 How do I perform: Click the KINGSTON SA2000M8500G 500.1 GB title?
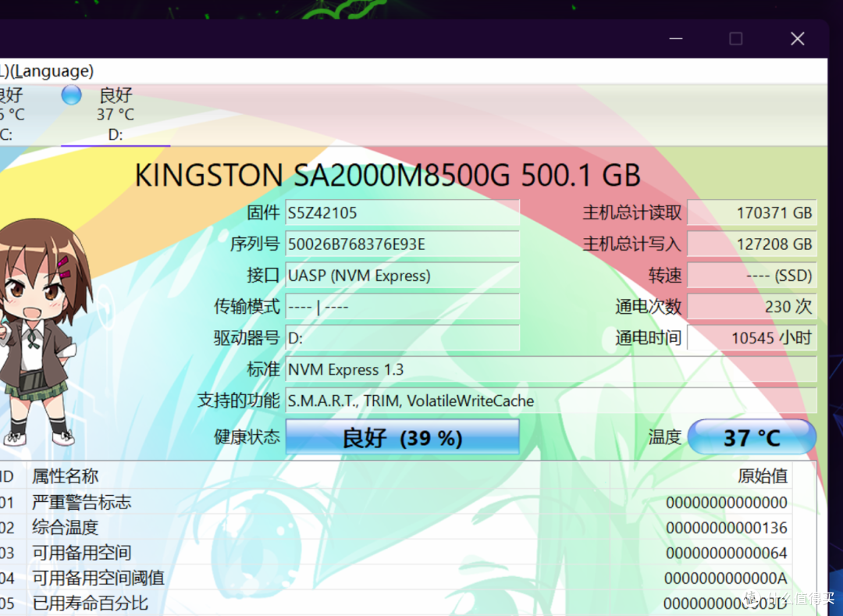point(387,175)
